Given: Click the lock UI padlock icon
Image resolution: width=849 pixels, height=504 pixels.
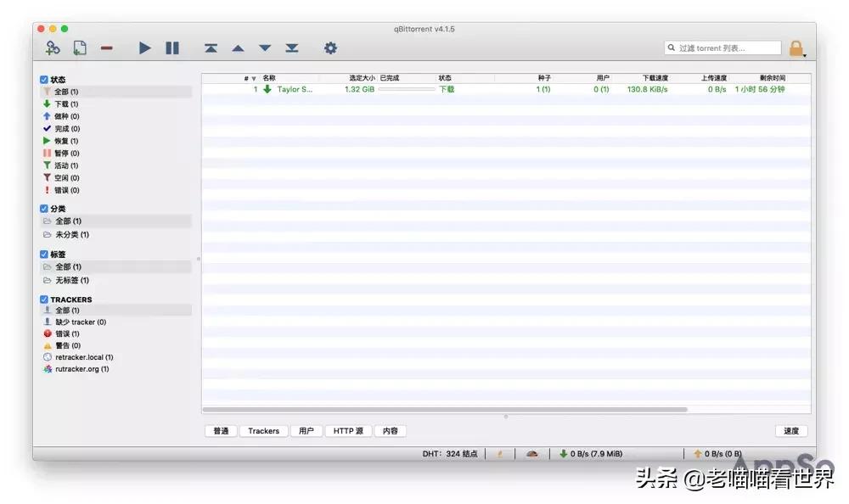Looking at the screenshot, I should (796, 48).
